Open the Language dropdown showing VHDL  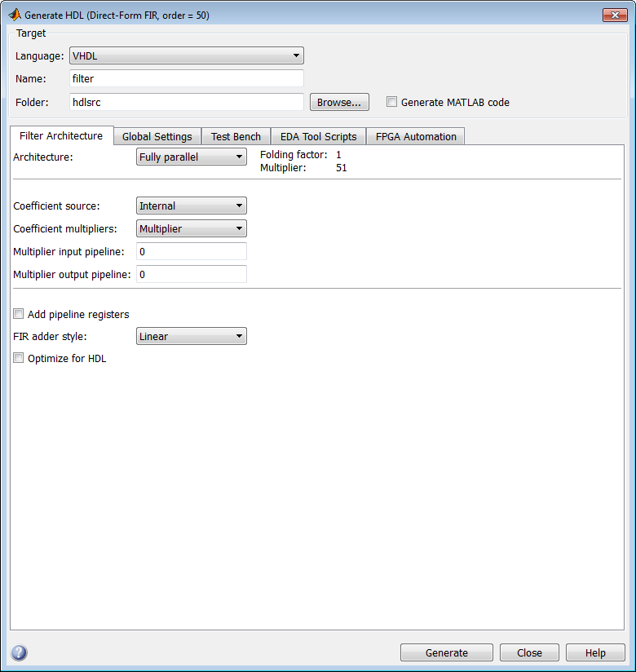187,55
